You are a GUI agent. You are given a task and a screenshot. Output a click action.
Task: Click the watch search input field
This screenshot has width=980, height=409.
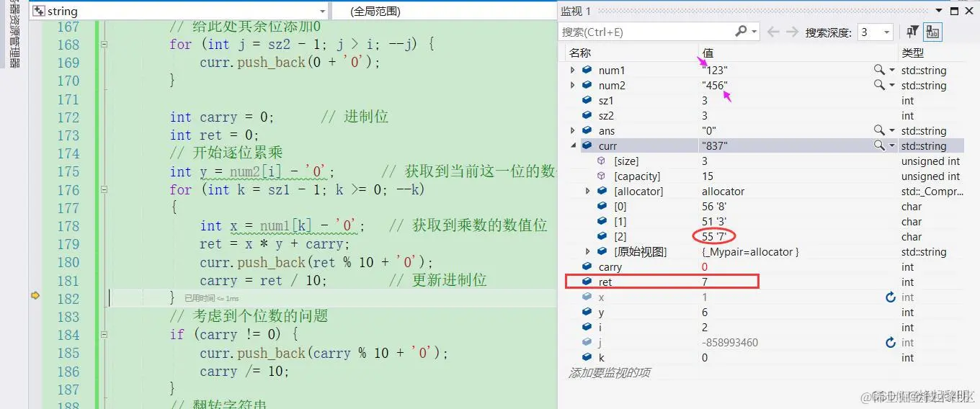646,32
